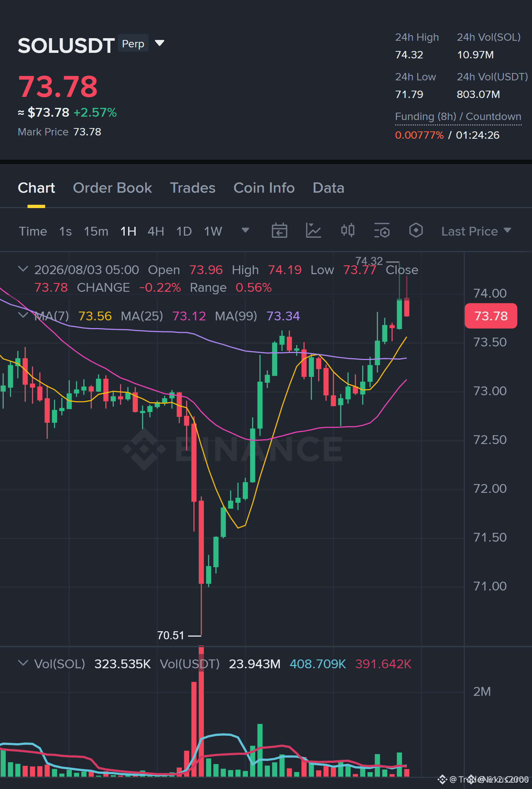Open the calendar date jump icon
The width and height of the screenshot is (532, 789).
coord(279,231)
